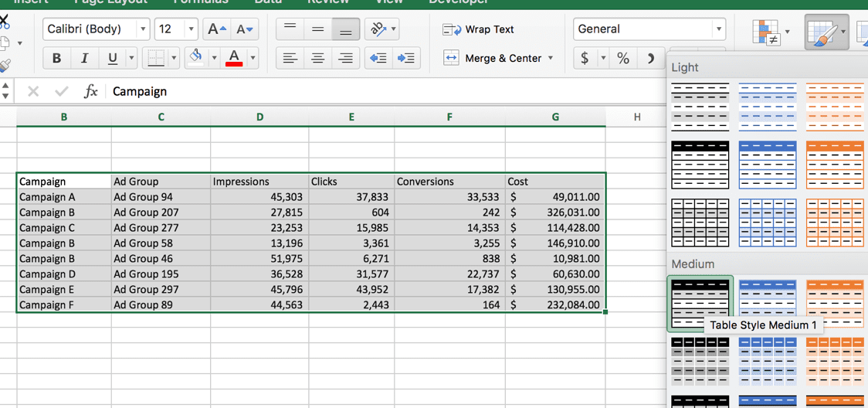The image size is (868, 408).
Task: Click the text orientation icon
Action: (x=378, y=29)
